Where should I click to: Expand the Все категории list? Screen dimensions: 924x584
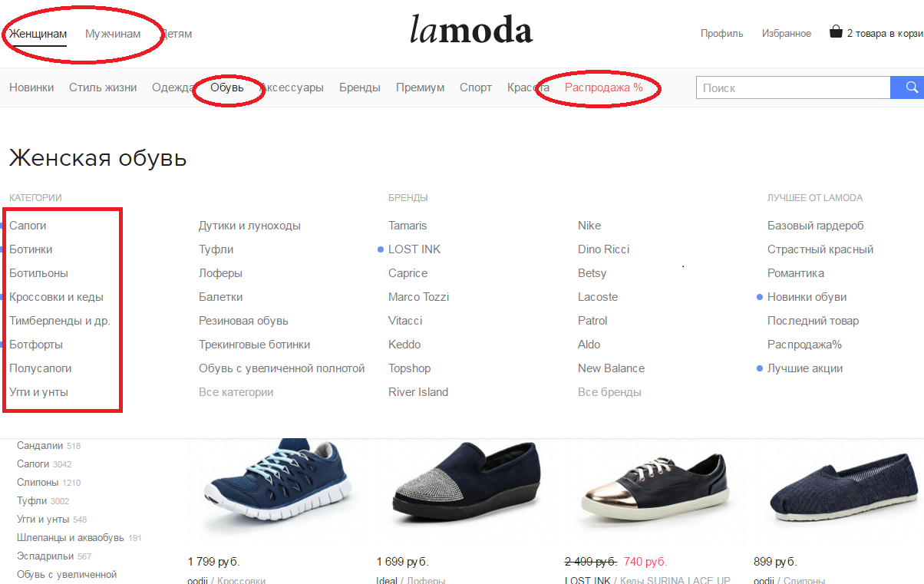[236, 392]
